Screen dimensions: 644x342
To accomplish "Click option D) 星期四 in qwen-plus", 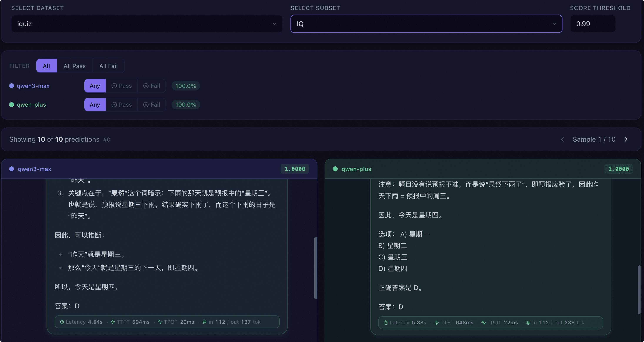I will pos(393,269).
